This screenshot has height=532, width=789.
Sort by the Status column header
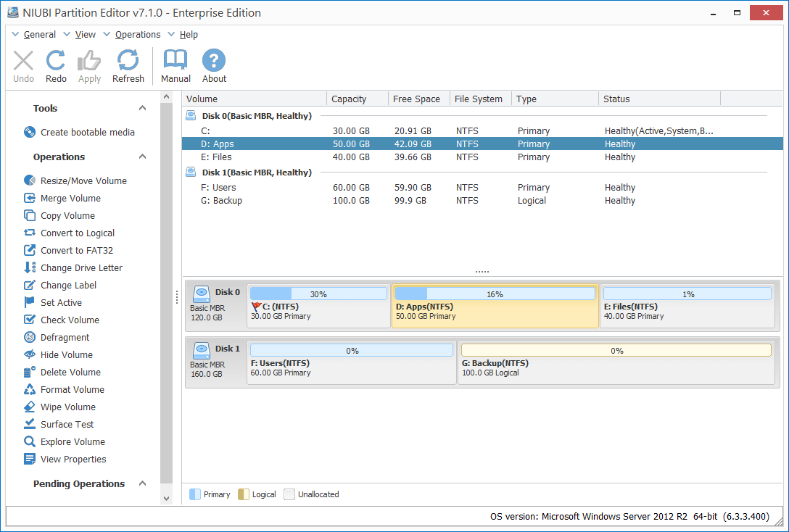660,99
